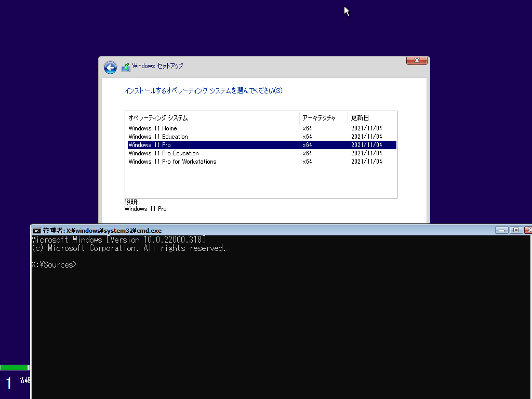Maximize the cmd.exe window
Viewport: 532px width, 399px height.
coord(516,230)
